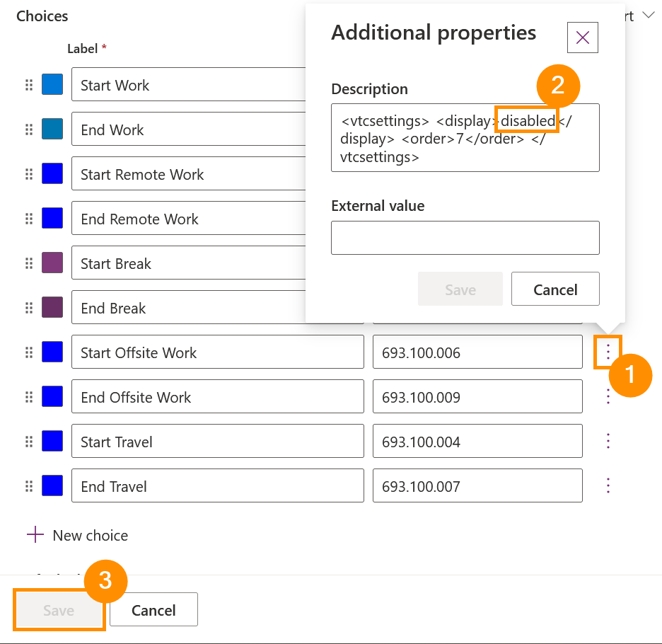Screen dimensions: 662x644
Task: Click the External value input field
Action: click(x=465, y=238)
